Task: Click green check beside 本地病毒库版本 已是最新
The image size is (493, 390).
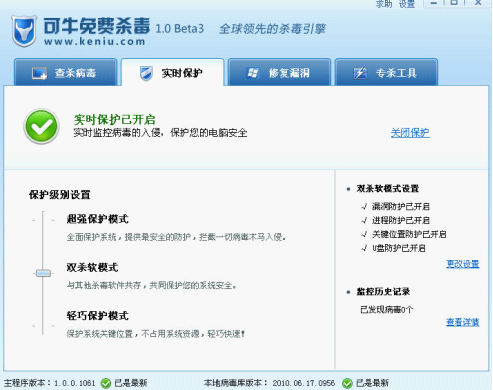Action: (347, 383)
